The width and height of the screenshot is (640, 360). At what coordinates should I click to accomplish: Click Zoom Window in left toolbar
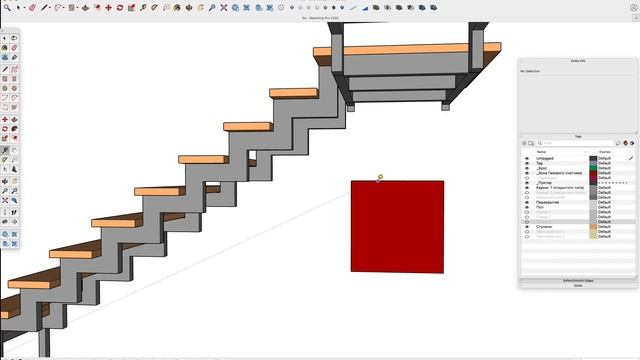(14, 191)
